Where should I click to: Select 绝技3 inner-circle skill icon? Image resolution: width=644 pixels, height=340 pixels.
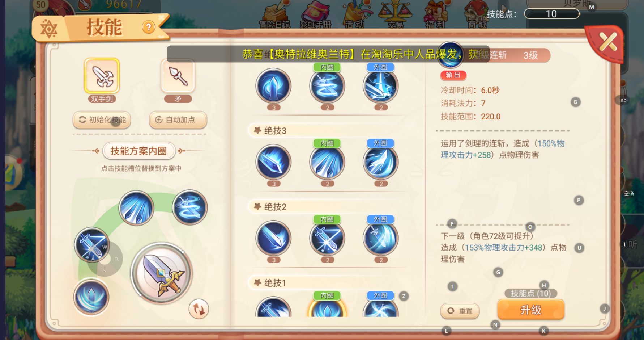[x=327, y=162]
